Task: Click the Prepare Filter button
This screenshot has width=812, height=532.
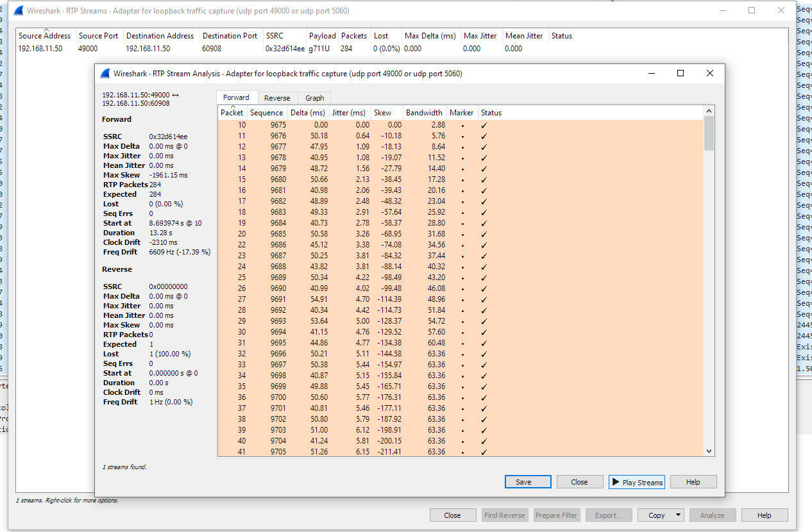Action: coord(556,515)
